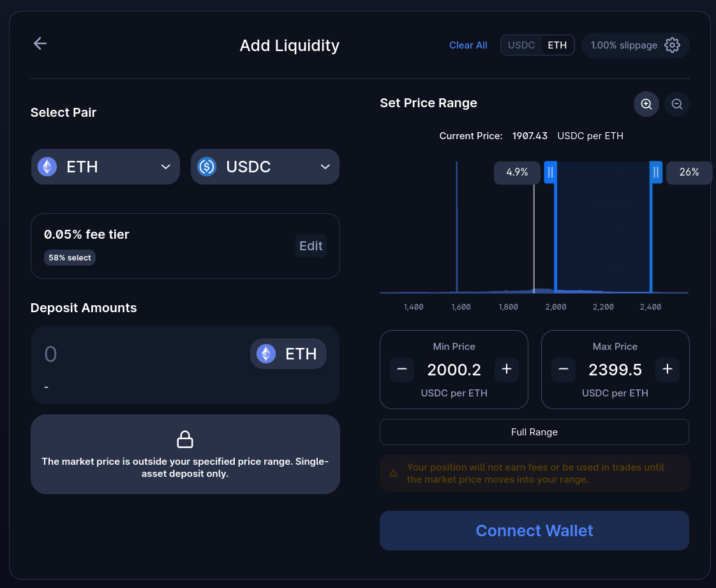Click the lock icon above the deposit warning

(x=185, y=439)
